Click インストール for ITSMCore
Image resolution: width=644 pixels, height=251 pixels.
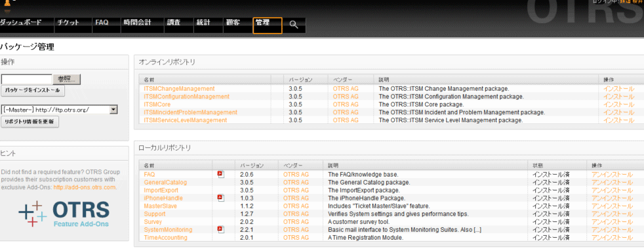click(x=618, y=104)
